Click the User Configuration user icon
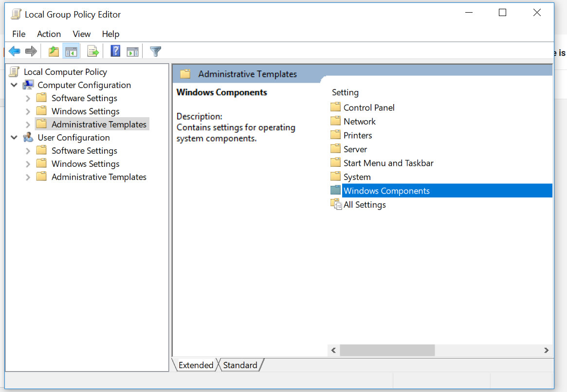The height and width of the screenshot is (392, 567). pos(28,138)
